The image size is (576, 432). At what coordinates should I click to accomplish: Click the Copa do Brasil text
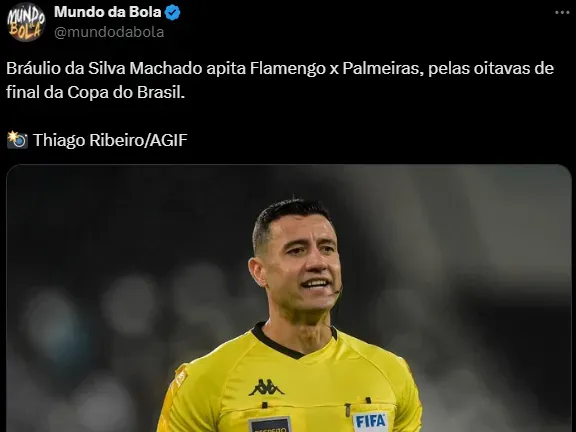tap(125, 93)
